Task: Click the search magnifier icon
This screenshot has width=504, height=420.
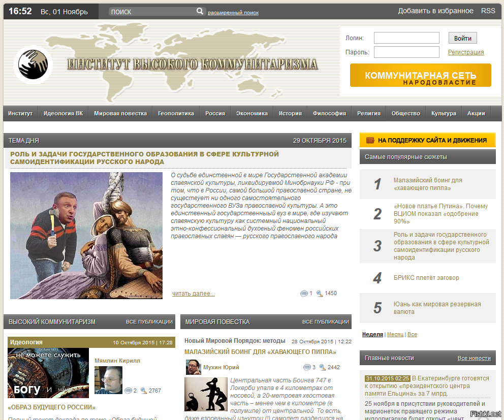Action: click(x=200, y=11)
